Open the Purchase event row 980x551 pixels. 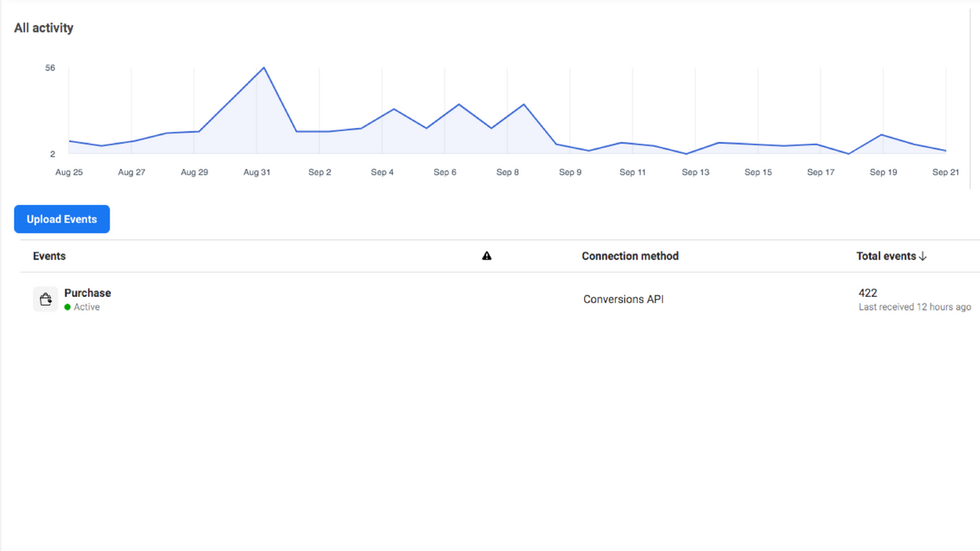[500, 299]
